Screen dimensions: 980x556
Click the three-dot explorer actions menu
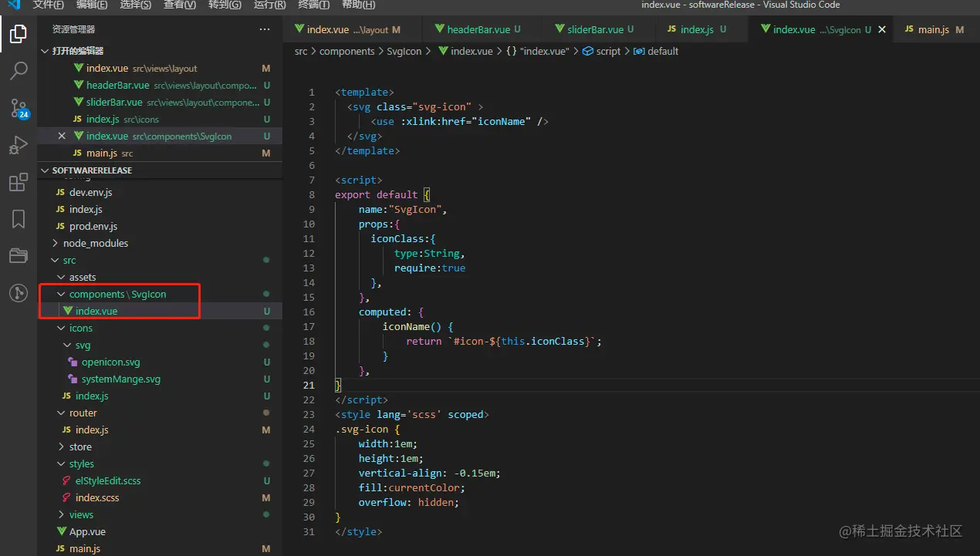click(x=265, y=29)
